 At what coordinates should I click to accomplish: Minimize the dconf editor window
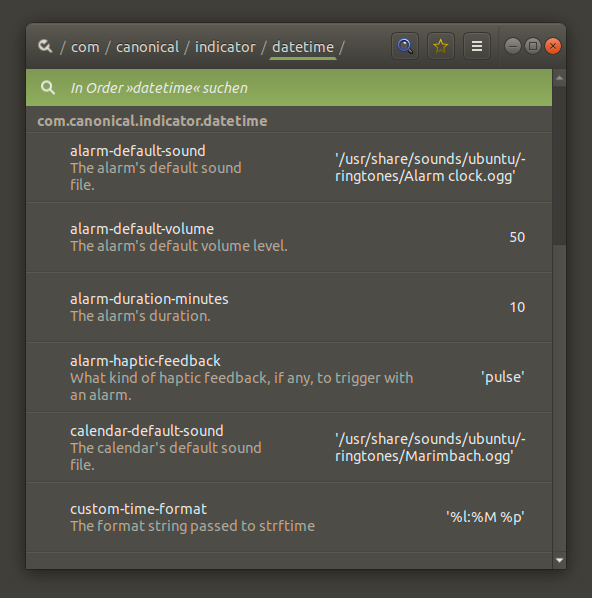(513, 46)
